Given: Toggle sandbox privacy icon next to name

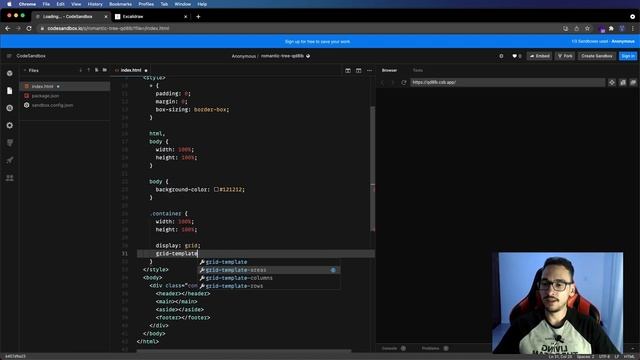Looking at the screenshot, I should click(x=308, y=56).
